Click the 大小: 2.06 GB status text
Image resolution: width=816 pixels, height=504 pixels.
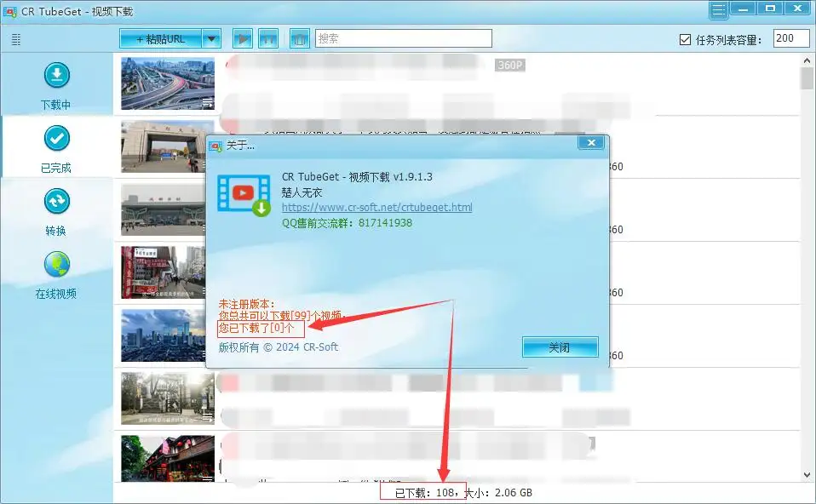[498, 493]
